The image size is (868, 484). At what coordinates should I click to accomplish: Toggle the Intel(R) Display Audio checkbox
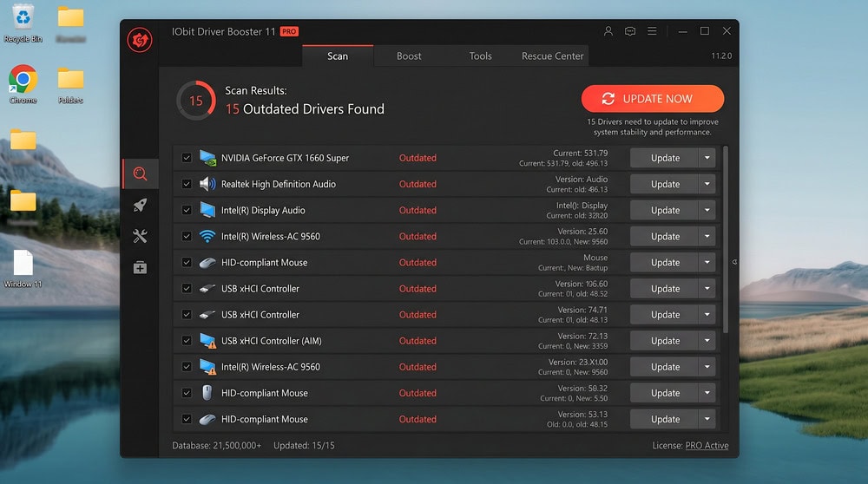[187, 210]
